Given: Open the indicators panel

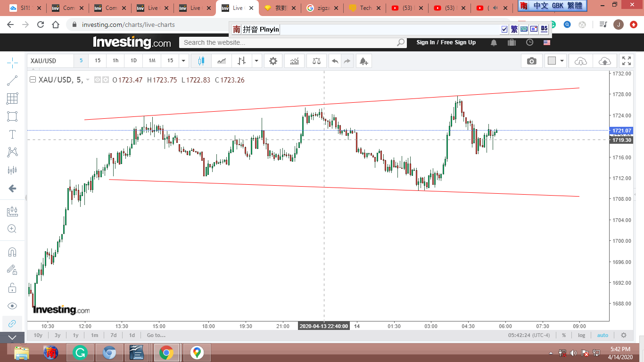Looking at the screenshot, I should 295,61.
